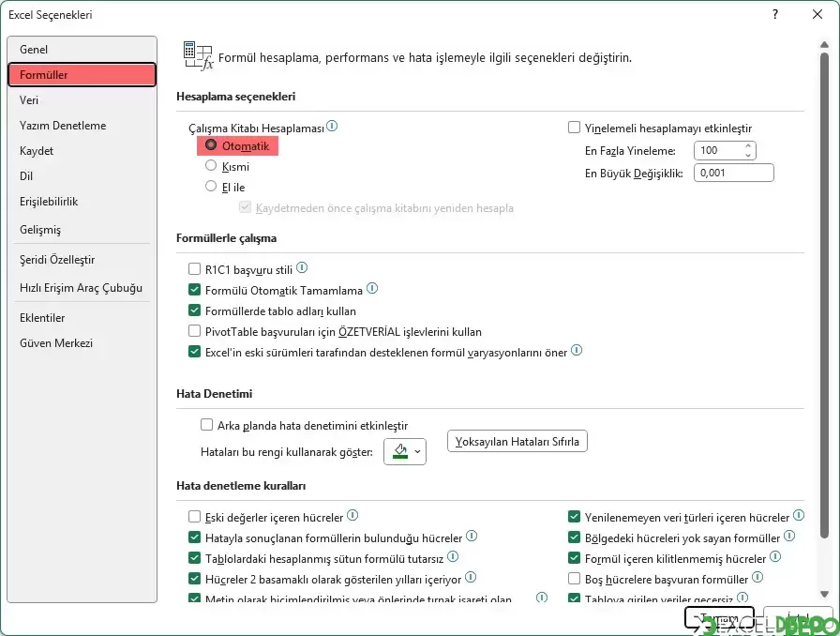The image size is (840, 636).
Task: Decrease En Fazla Yineleme with down arrow
Action: (x=748, y=155)
